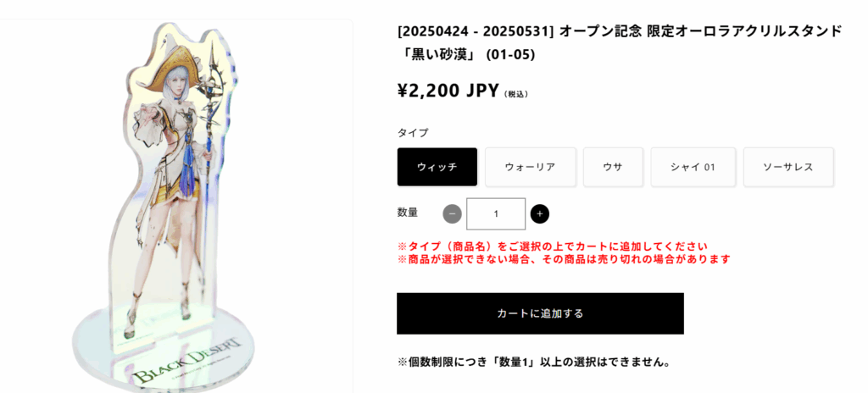Screen dimensions: 868x393
Task: Click the オープン記念 product title text
Action: [x=620, y=42]
